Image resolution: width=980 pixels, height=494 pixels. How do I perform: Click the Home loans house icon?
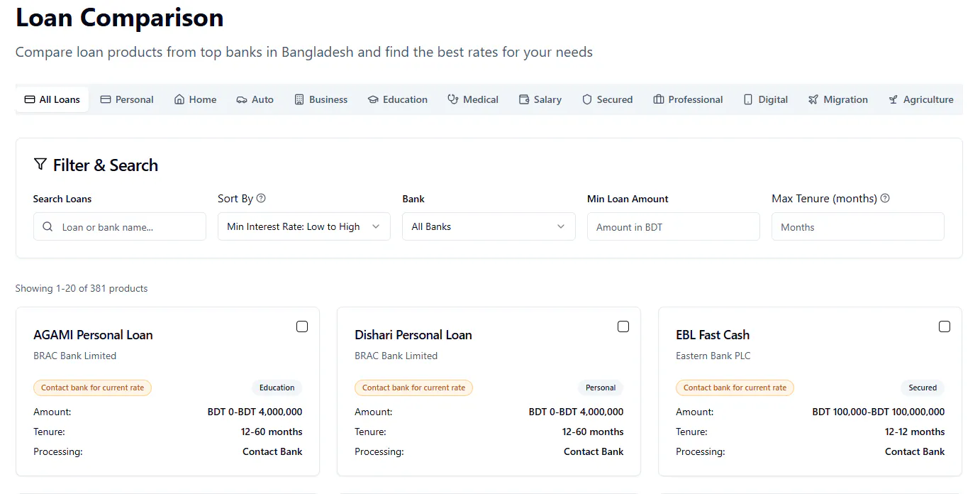coord(179,100)
